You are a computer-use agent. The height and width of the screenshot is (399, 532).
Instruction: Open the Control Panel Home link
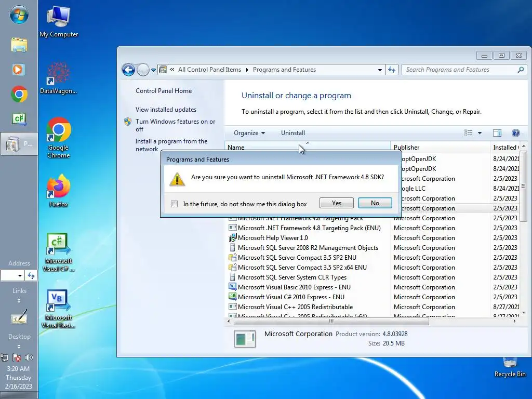(x=164, y=90)
